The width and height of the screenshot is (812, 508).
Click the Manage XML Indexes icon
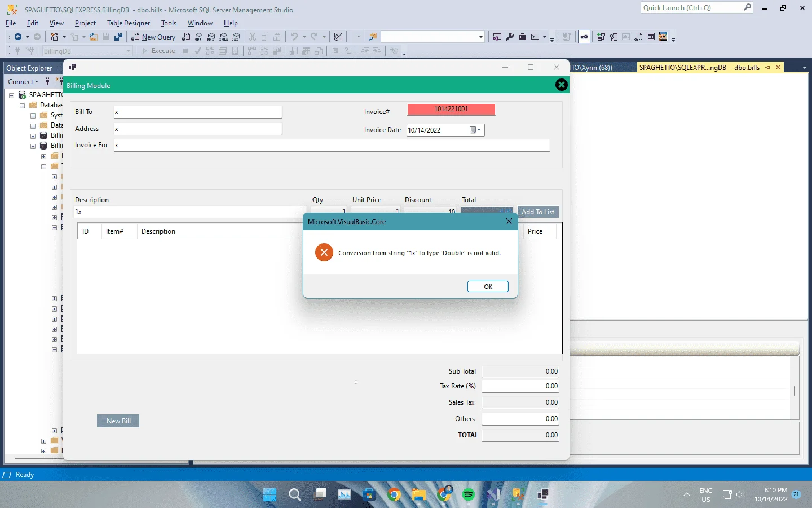pyautogui.click(x=638, y=37)
